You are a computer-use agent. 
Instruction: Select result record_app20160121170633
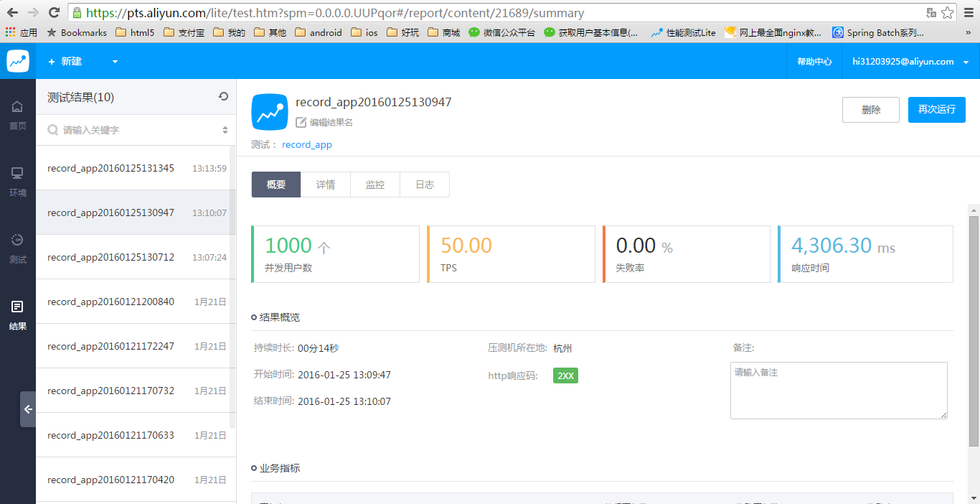coord(136,435)
